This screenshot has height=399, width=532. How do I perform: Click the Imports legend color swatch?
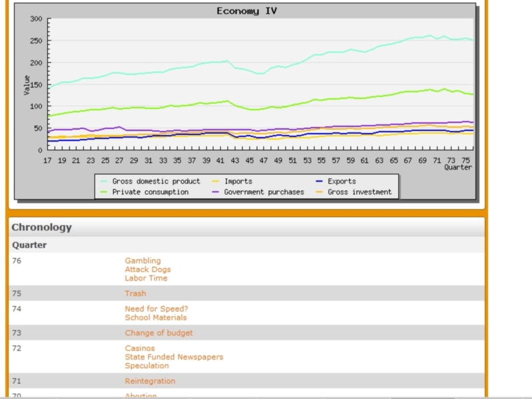215,182
